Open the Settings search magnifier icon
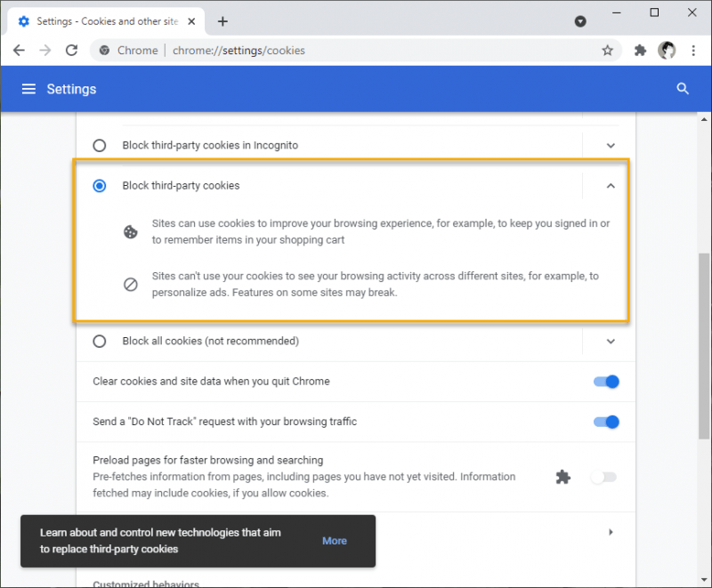Screen dimensions: 712x588 (683, 89)
